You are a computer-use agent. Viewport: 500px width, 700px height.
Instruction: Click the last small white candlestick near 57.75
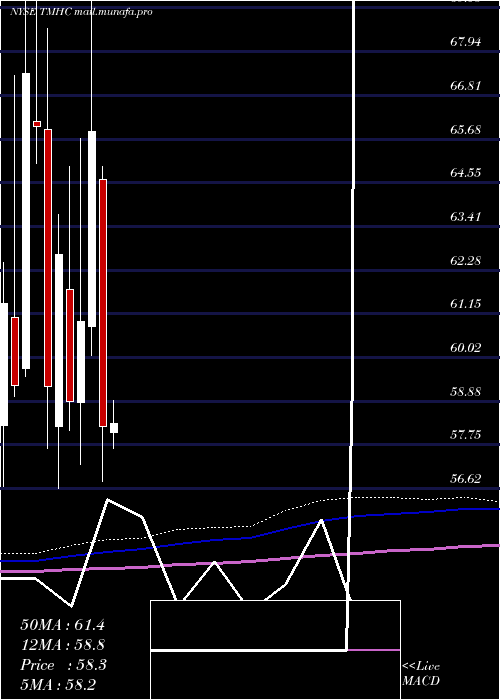(114, 428)
